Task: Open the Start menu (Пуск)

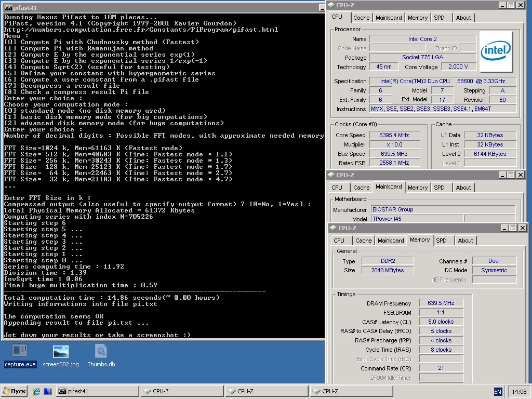Action: pos(14,391)
